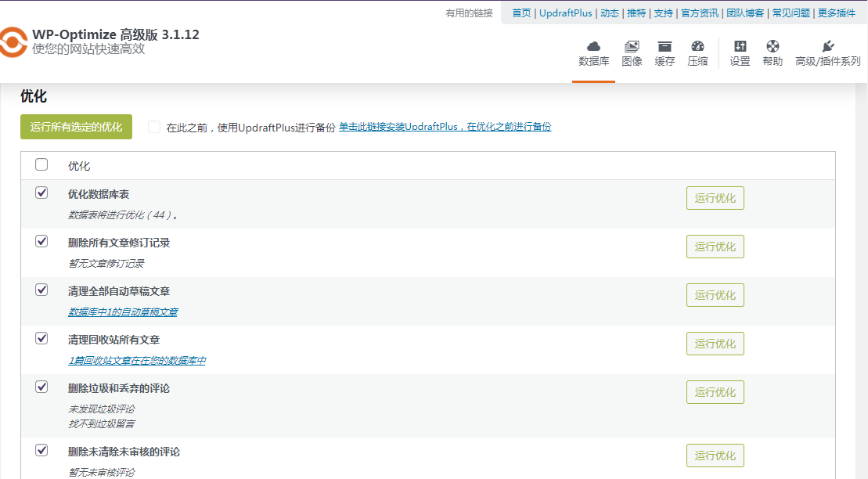Uncheck 清理全部自动草稿文章 optimization
This screenshot has height=479, width=868.
pyautogui.click(x=41, y=290)
